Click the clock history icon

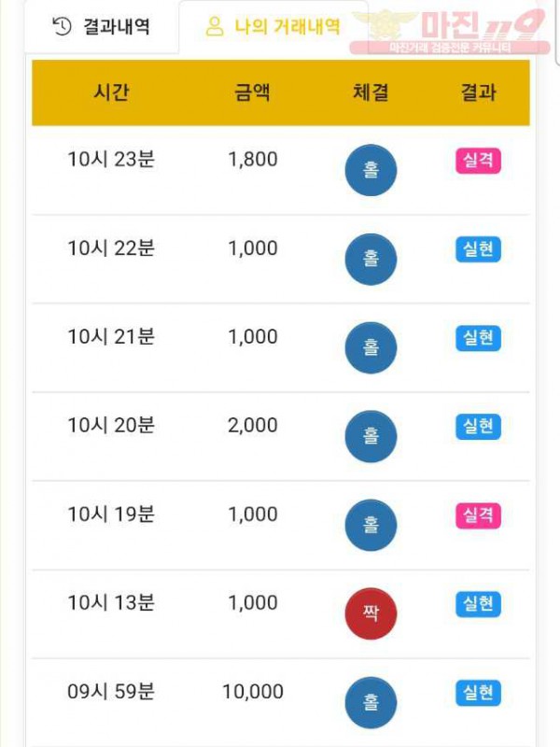point(62,27)
